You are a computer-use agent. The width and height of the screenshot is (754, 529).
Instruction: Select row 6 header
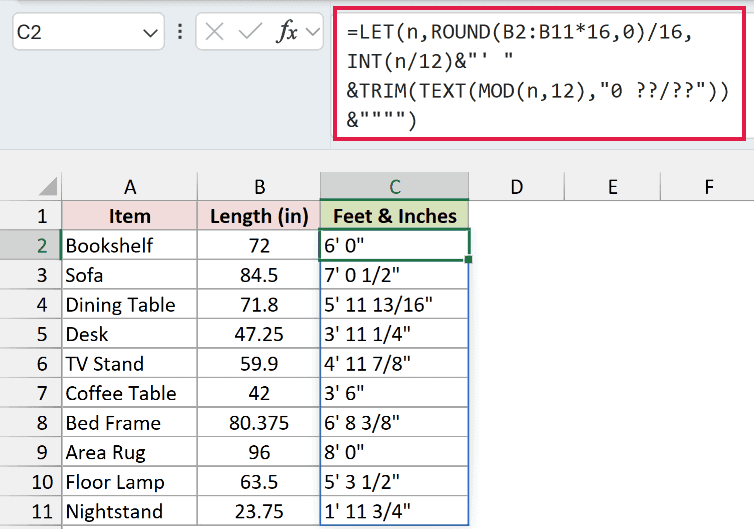tap(31, 364)
